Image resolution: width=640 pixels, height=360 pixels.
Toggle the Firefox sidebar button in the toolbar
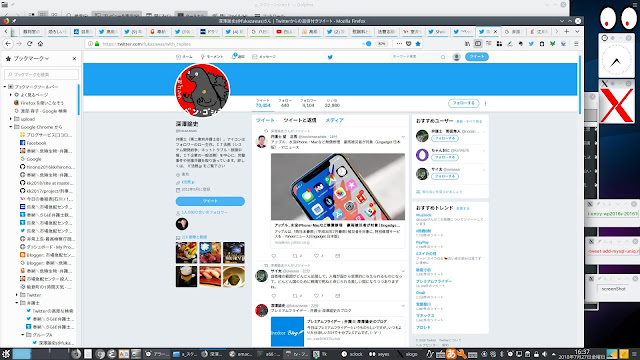[478, 44]
